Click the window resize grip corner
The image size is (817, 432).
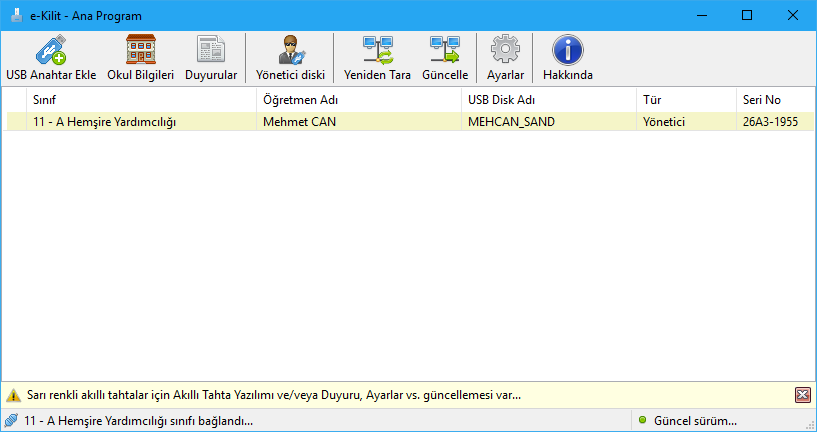coord(810,425)
